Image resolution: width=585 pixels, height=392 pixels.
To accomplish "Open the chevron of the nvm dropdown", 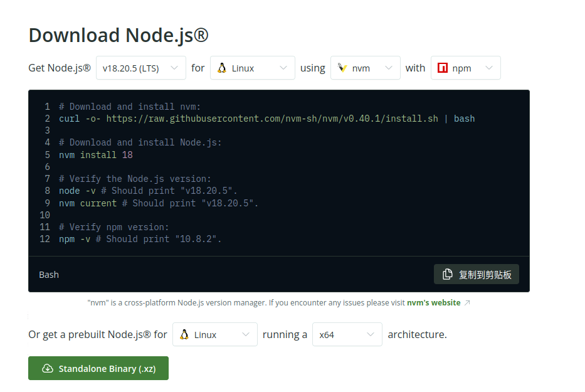I will [389, 68].
